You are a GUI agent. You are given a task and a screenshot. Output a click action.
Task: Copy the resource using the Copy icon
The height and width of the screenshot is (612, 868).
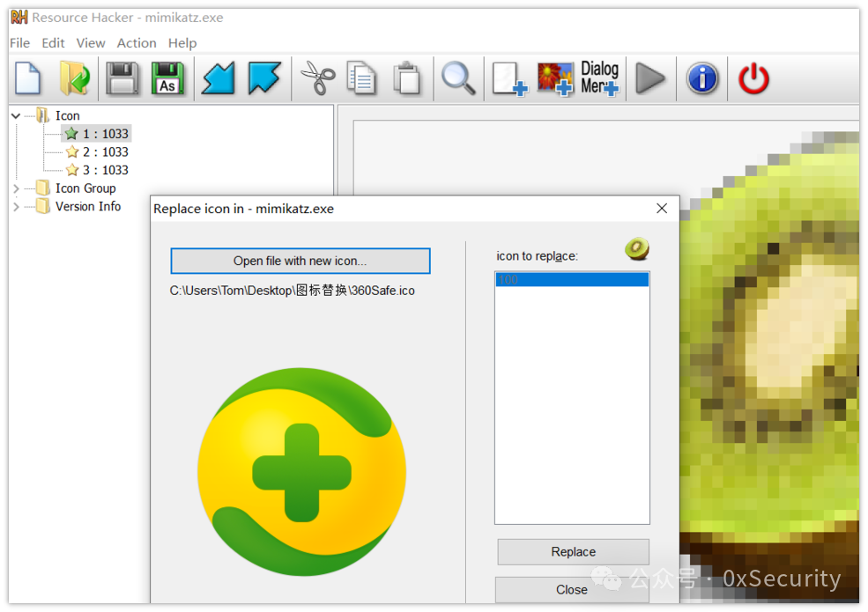[x=361, y=78]
